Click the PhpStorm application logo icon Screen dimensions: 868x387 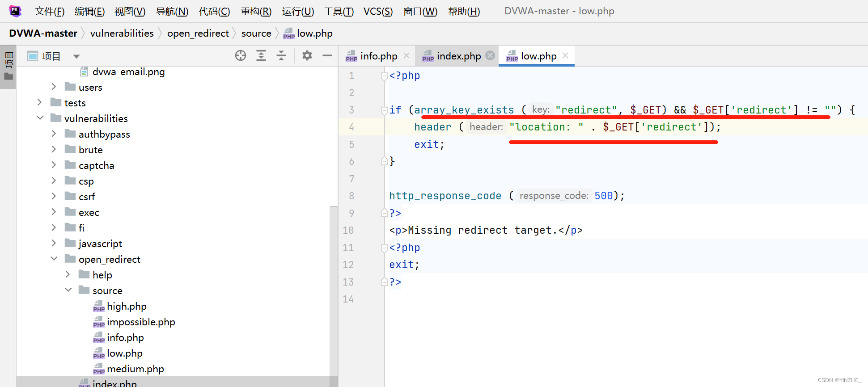[15, 11]
